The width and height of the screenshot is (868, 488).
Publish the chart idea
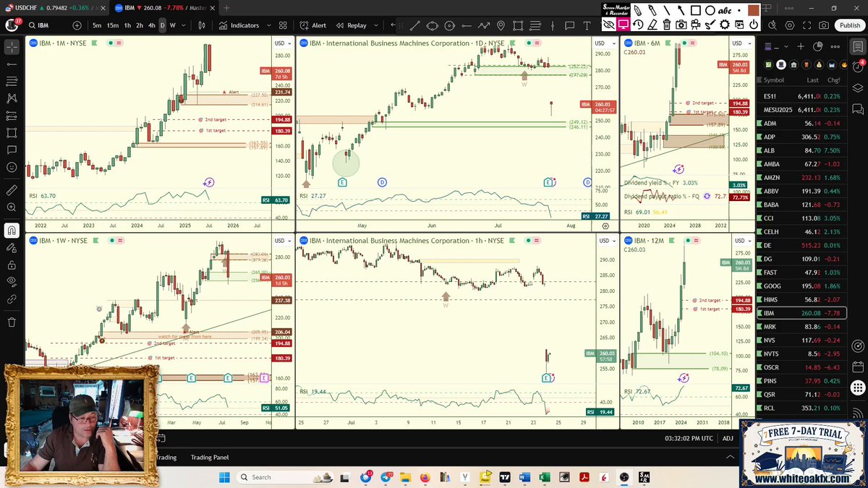point(850,25)
